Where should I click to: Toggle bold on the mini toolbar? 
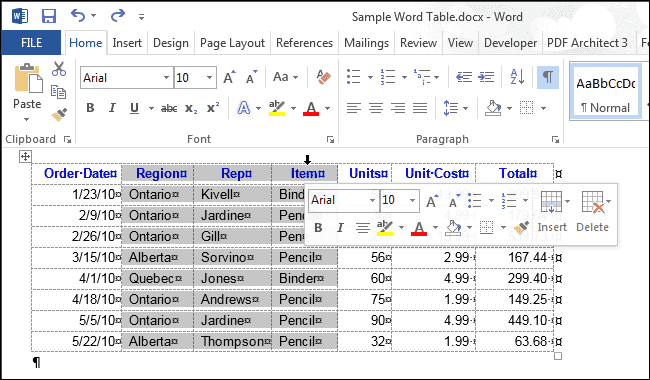[318, 228]
